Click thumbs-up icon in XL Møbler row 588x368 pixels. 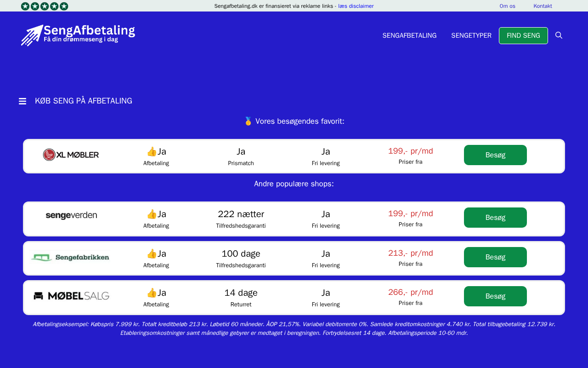coord(152,151)
